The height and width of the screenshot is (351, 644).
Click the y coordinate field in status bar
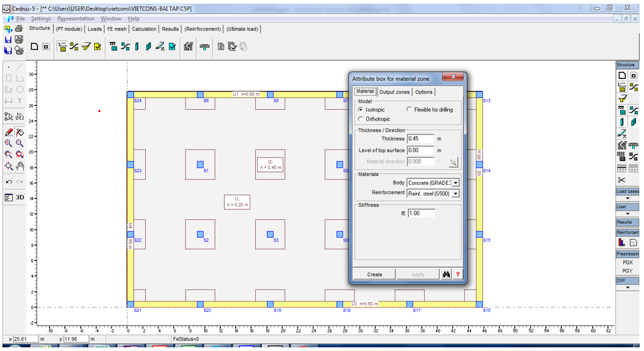coord(77,339)
